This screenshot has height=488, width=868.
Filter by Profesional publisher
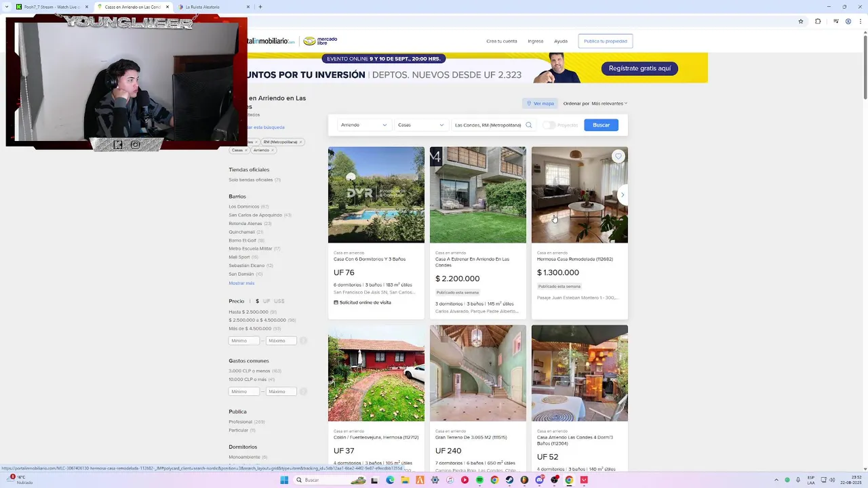[240, 422]
